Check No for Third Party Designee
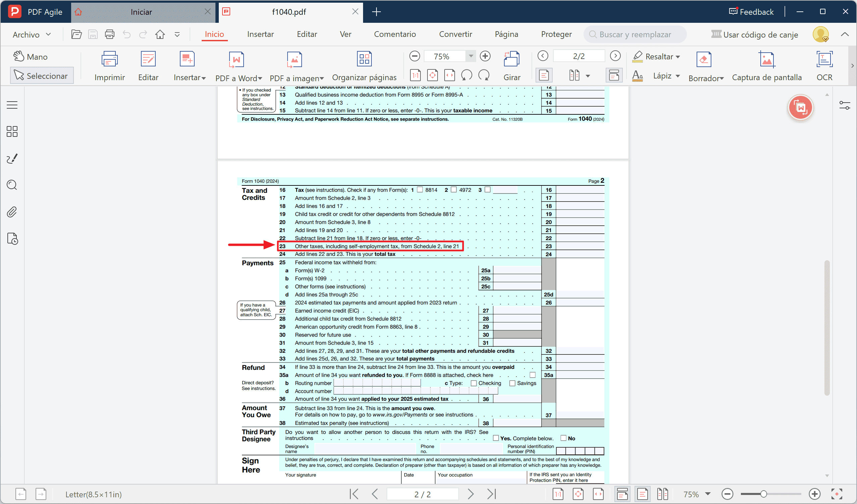Screen dimensions: 857x504 [x=563, y=438]
